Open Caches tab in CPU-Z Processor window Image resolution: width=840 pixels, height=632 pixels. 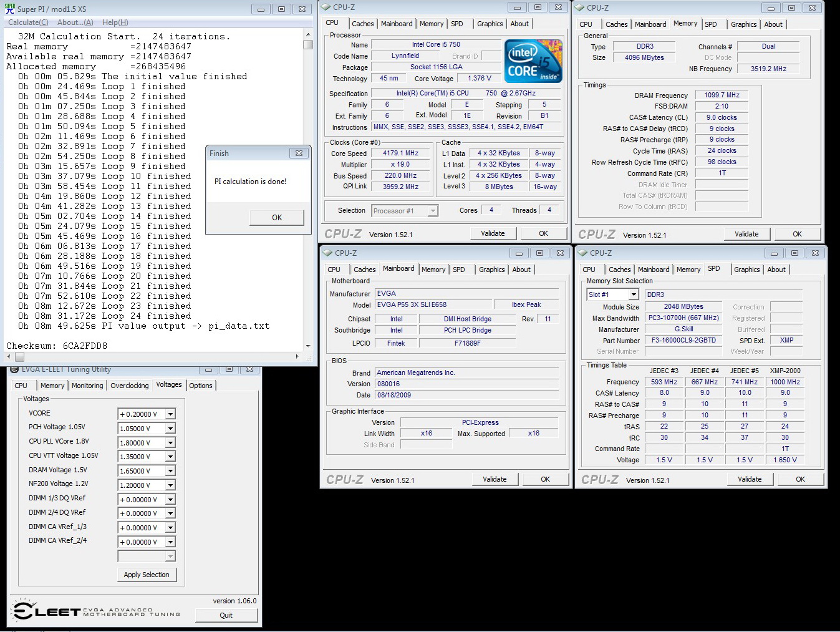pos(363,24)
